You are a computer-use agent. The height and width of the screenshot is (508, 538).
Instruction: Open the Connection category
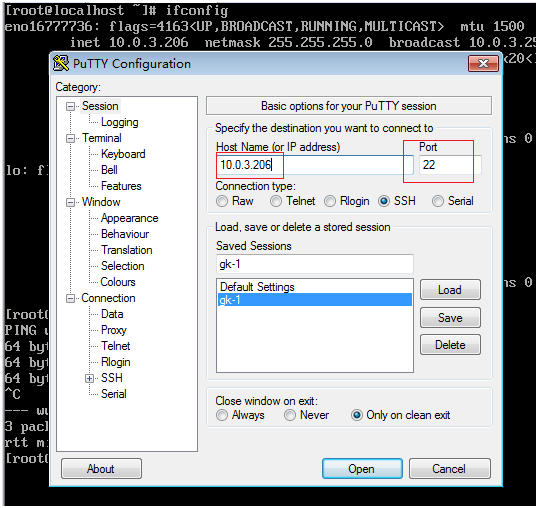[108, 298]
